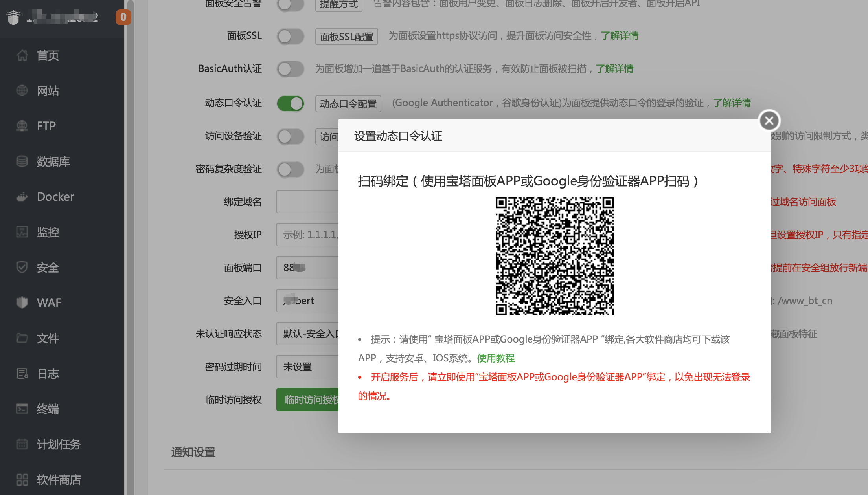The height and width of the screenshot is (495, 868).
Task: Click the 面板端口 input field
Action: (307, 268)
